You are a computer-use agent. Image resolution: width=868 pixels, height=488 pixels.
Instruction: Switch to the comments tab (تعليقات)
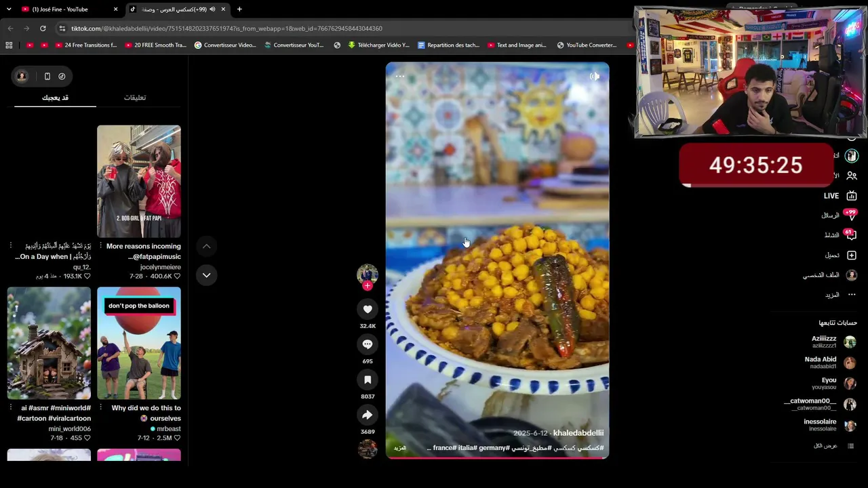[x=135, y=98]
